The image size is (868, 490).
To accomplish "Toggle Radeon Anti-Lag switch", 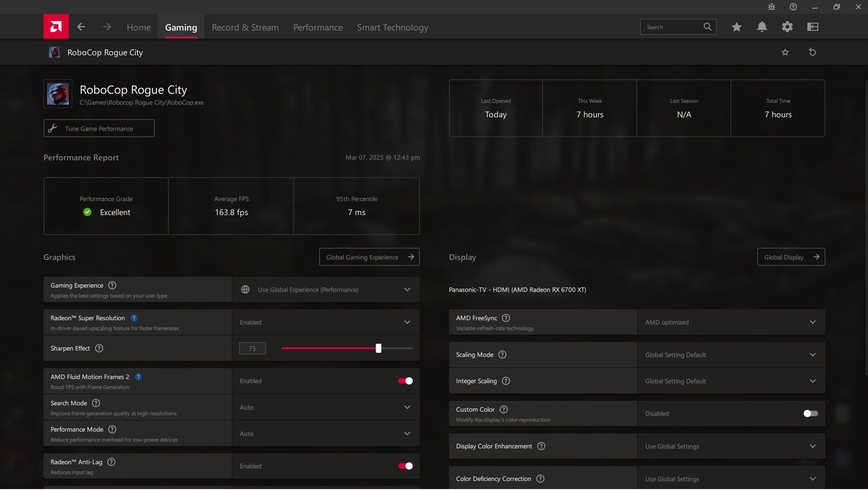I will pyautogui.click(x=405, y=466).
